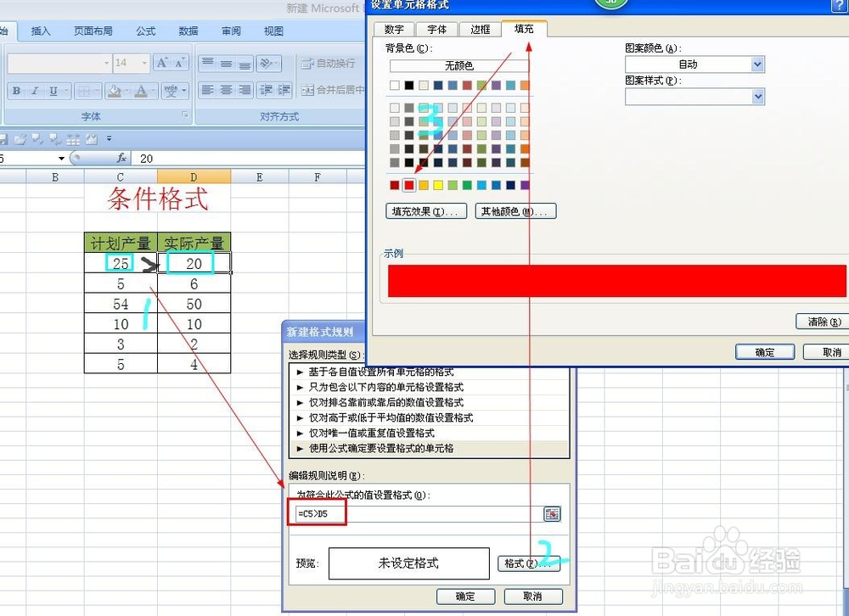Image resolution: width=849 pixels, height=616 pixels.
Task: Expand the customize quick access toolbar arrow
Action: (109, 139)
